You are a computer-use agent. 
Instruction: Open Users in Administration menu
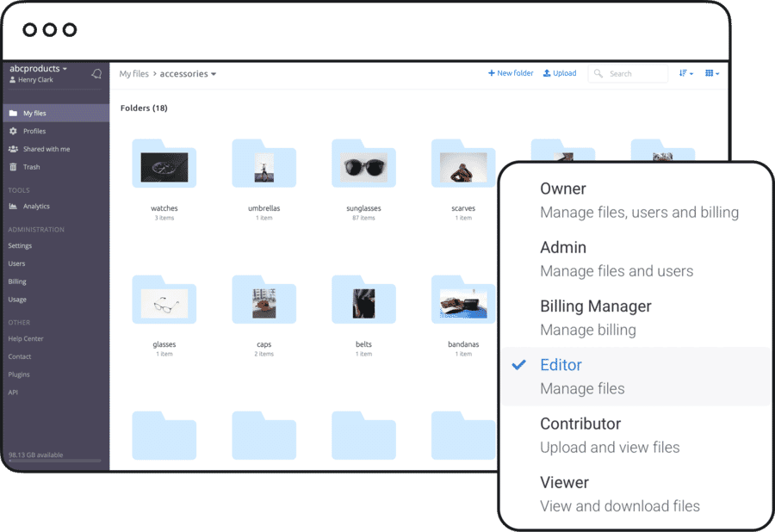(x=16, y=263)
